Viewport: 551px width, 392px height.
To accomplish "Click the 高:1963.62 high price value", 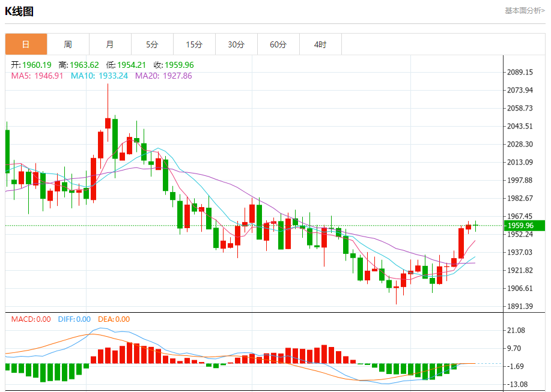I will (x=79, y=65).
